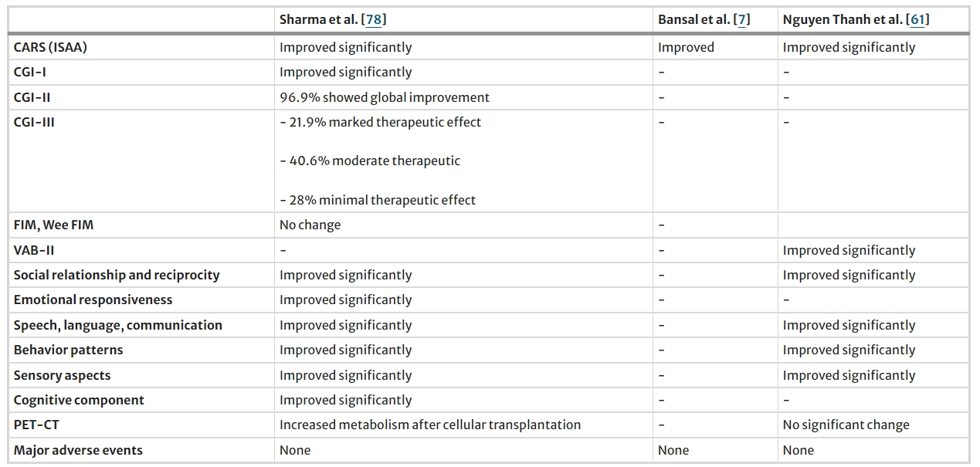The height and width of the screenshot is (467, 980).
Task: Select the "Social relationship and reciprocity" row label
Action: click(116, 275)
